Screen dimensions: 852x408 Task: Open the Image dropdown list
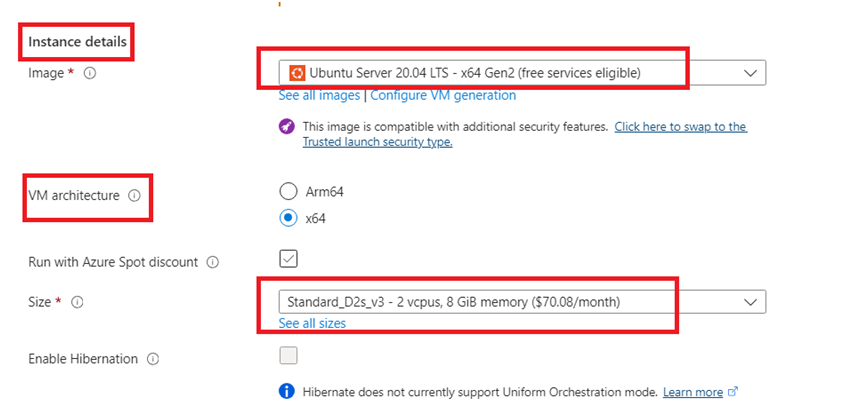751,73
